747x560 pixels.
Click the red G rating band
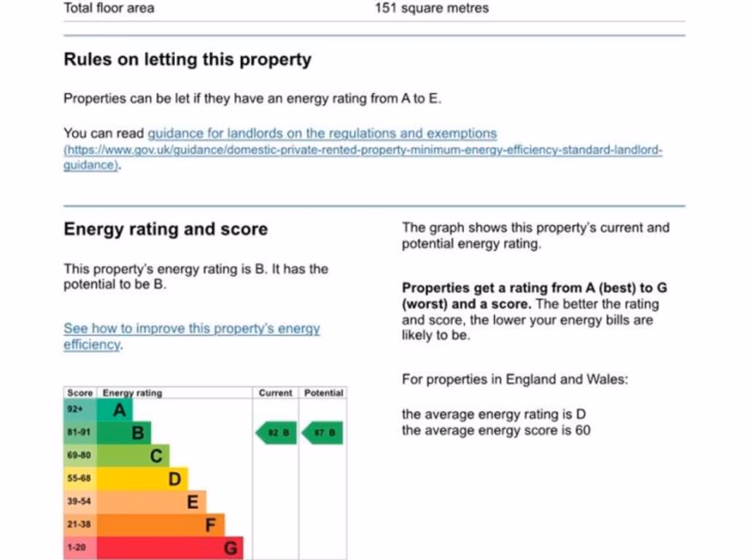coord(170,548)
